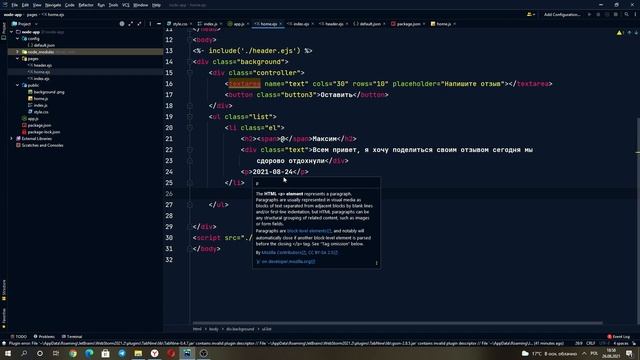Click the Windows taskbar search icon
Image resolution: width=640 pixels, height=360 pixels.
point(24,353)
